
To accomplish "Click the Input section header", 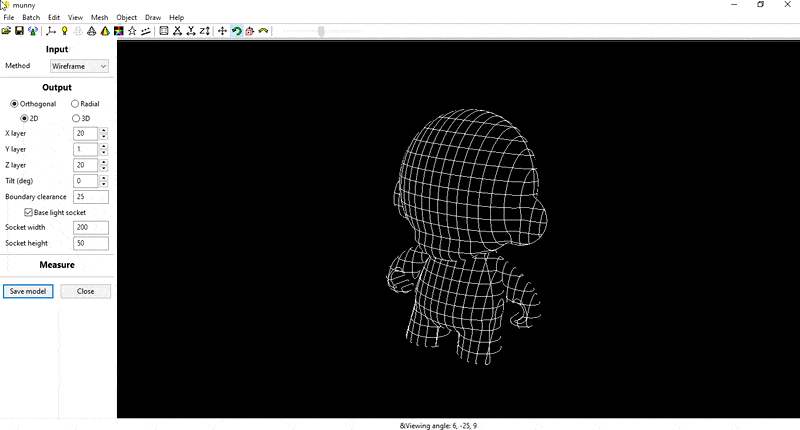I will pos(57,49).
